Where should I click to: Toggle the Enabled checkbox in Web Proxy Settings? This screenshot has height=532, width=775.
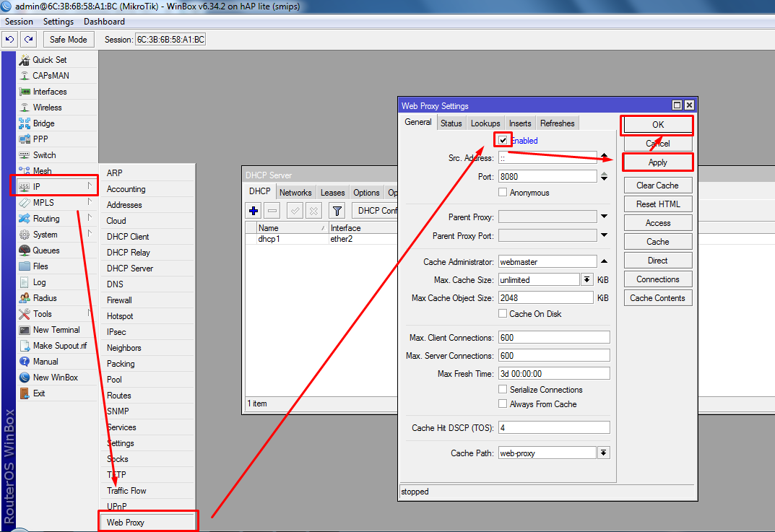coord(503,140)
